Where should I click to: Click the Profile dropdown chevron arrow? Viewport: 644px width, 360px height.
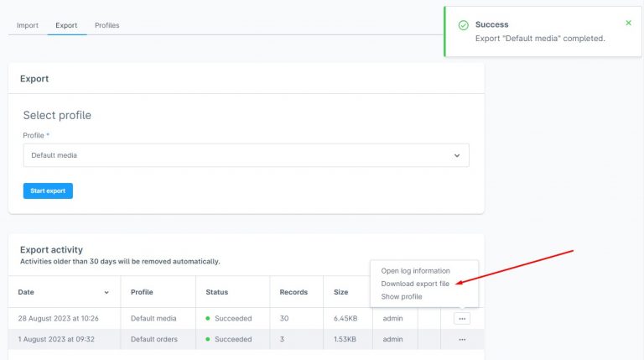[457, 156]
